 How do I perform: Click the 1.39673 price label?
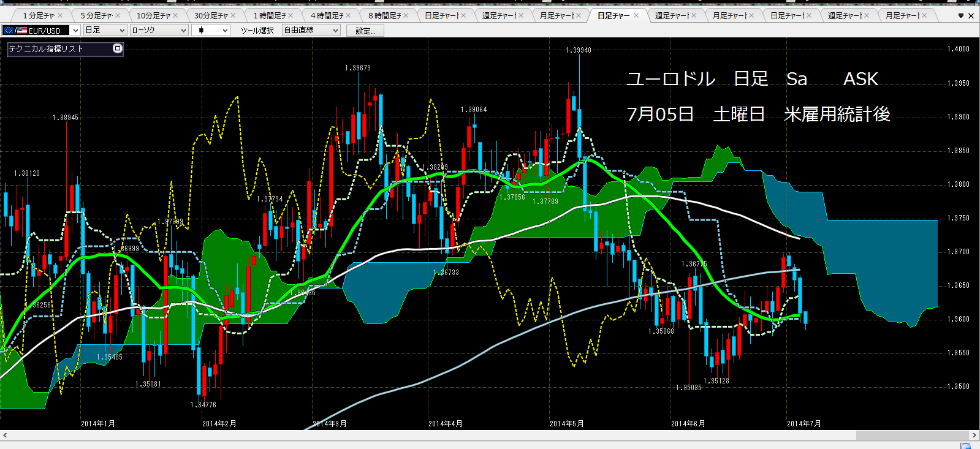(x=358, y=68)
